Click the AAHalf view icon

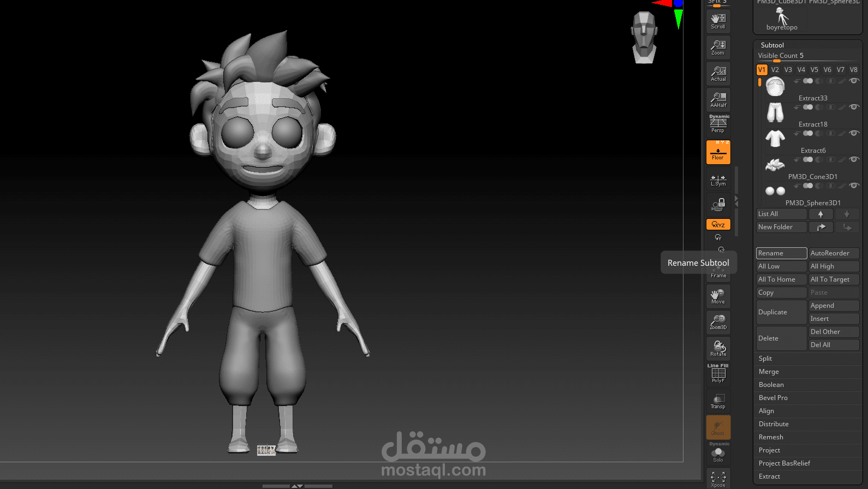[718, 100]
